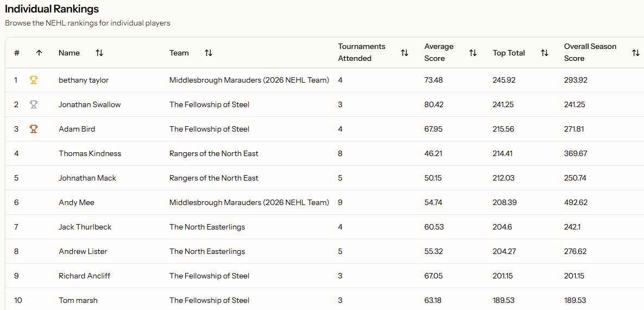Image resolution: width=644 pixels, height=310 pixels.
Task: Select Thomas Kindness player name
Action: point(90,153)
